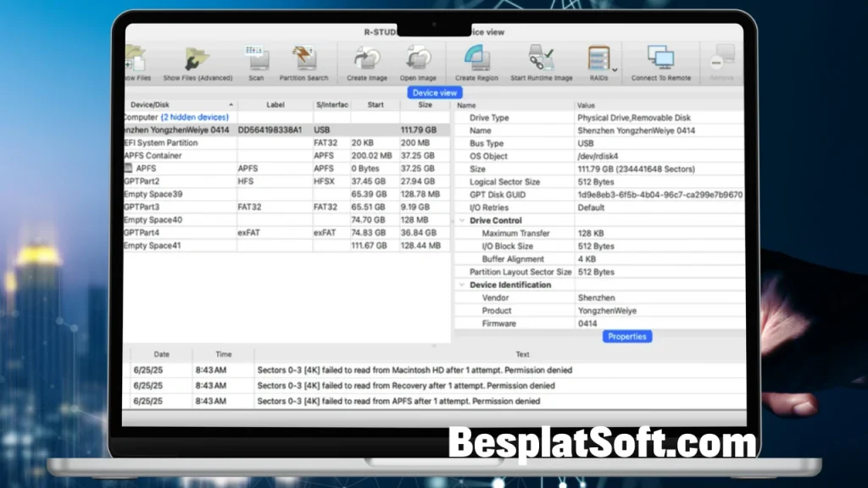
Task: Click the Open Image toolbar icon
Action: [x=419, y=61]
